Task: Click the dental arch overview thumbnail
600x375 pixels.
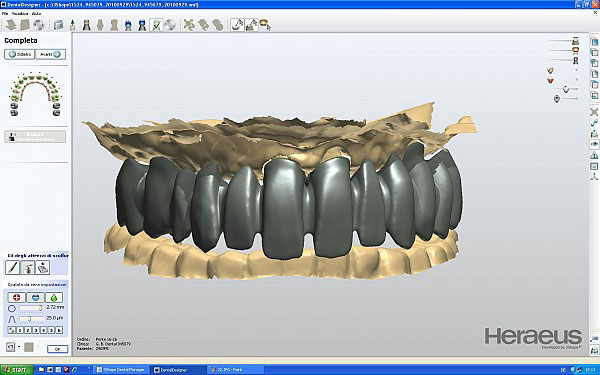Action: [35, 94]
